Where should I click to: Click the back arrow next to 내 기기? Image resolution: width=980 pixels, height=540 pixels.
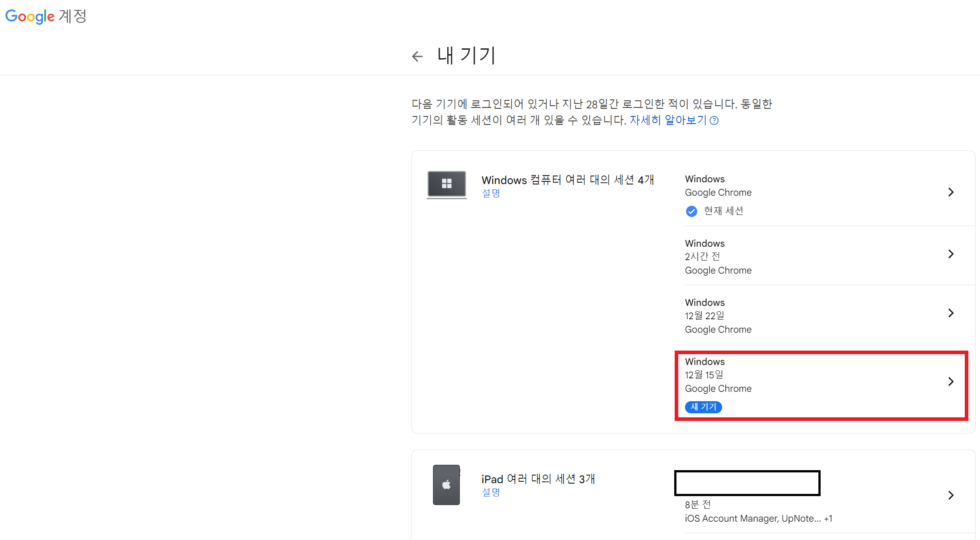[417, 56]
